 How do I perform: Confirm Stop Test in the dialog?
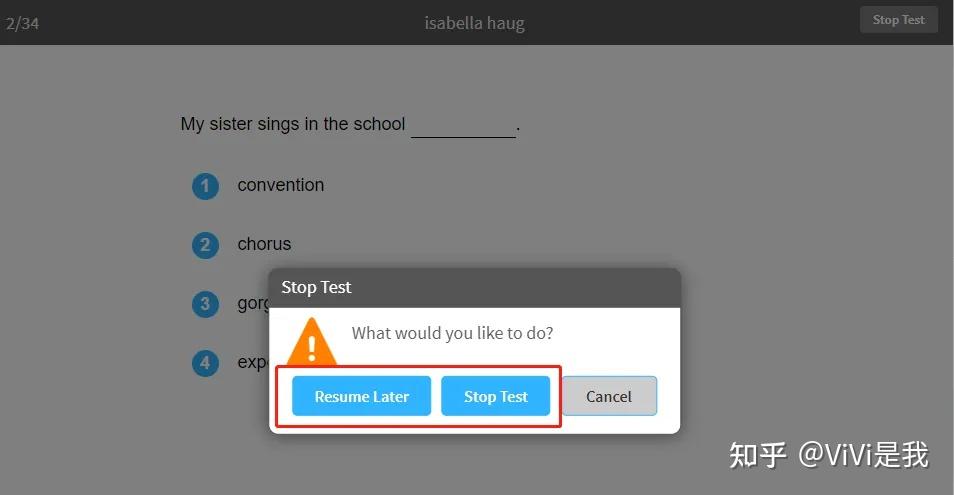coord(496,396)
